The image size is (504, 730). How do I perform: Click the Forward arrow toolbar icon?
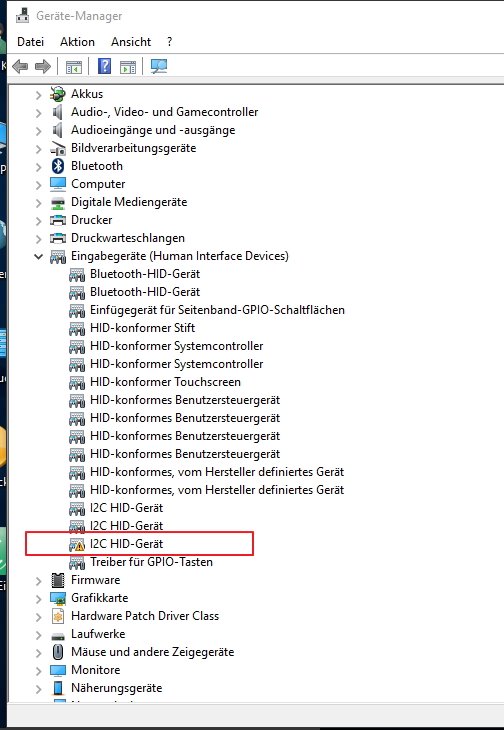click(x=43, y=67)
